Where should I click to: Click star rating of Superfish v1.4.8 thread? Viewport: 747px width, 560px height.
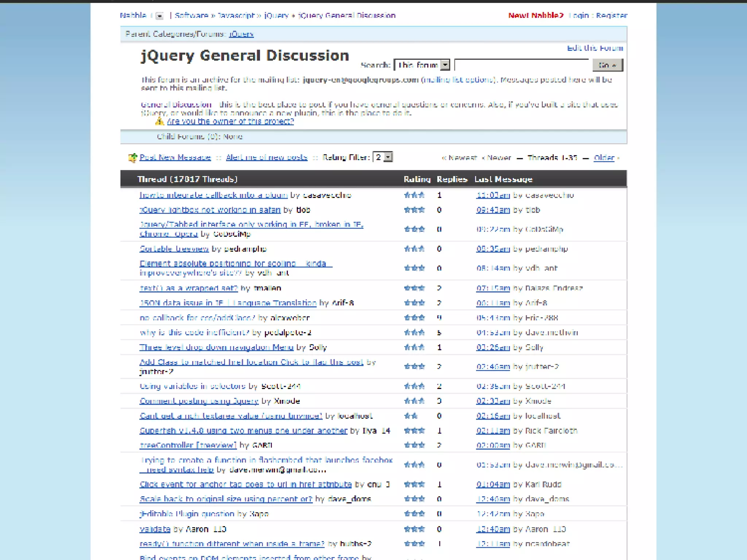[x=414, y=431]
